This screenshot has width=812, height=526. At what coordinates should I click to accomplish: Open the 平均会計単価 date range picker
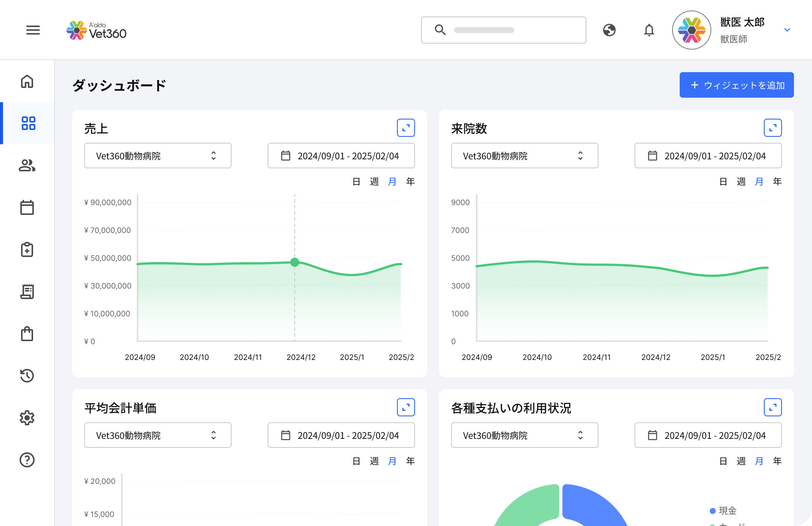click(x=341, y=435)
